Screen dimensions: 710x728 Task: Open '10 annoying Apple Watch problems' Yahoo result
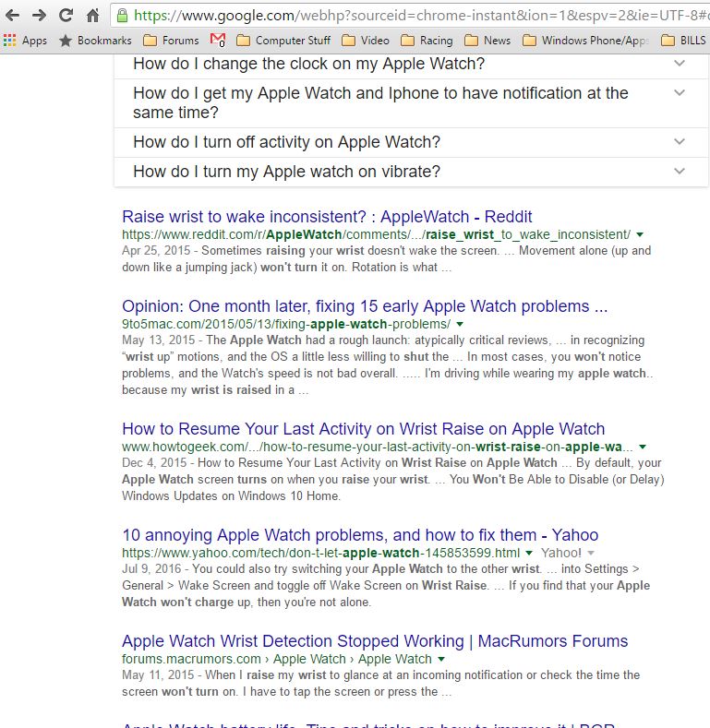coord(360,535)
